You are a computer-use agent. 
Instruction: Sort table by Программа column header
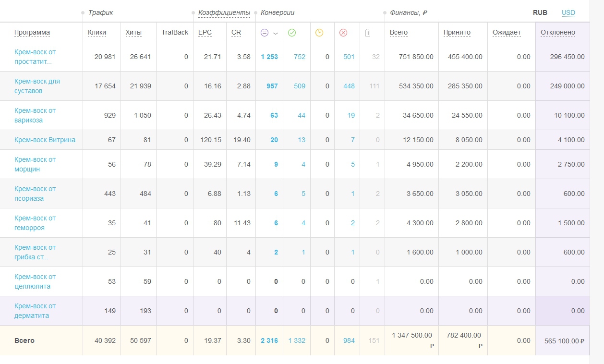pos(32,33)
